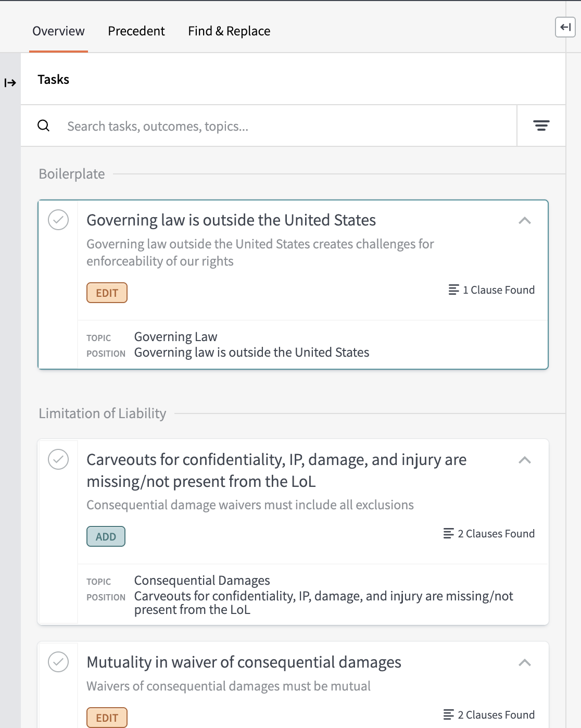Click Consequential damage waivers must include all exclusions
Screen dimensions: 581x728
[250, 505]
